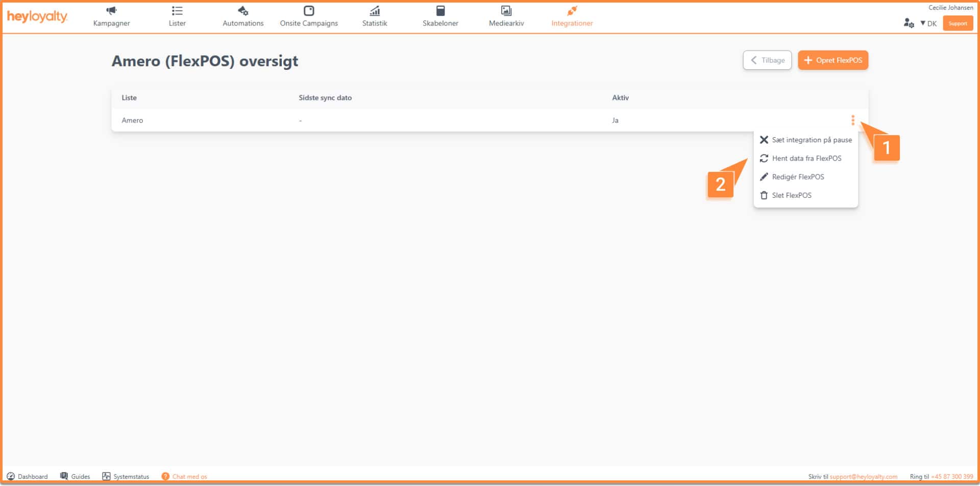The height and width of the screenshot is (486, 980).
Task: Click the user settings icon
Action: (909, 23)
